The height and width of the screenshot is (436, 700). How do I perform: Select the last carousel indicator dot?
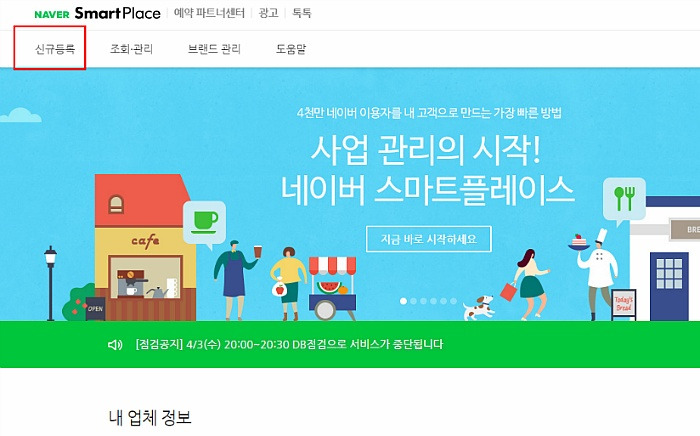(454, 301)
